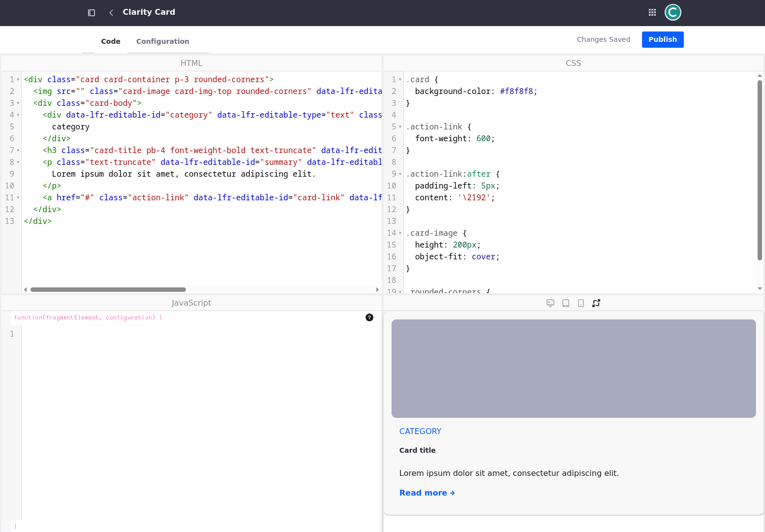Collapse the .card rule fold in CSS

[400, 79]
